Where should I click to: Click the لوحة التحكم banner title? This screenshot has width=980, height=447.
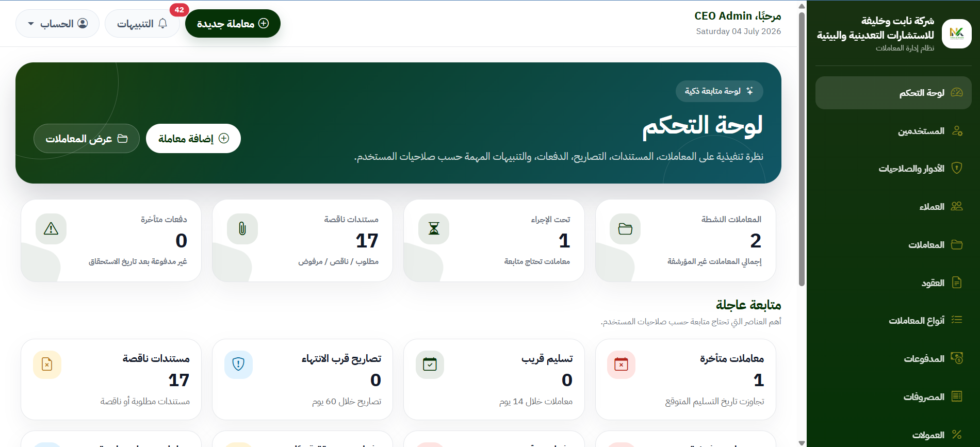tap(703, 126)
